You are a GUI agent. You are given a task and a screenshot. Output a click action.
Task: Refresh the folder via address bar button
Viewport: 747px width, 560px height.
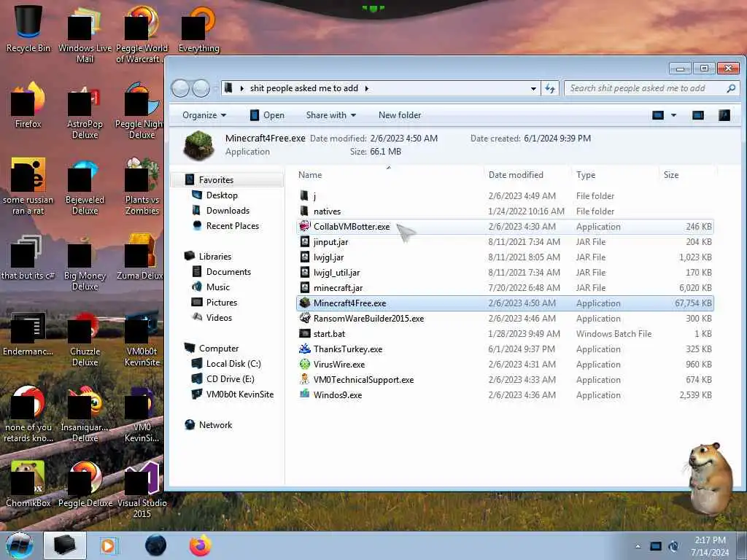550,88
